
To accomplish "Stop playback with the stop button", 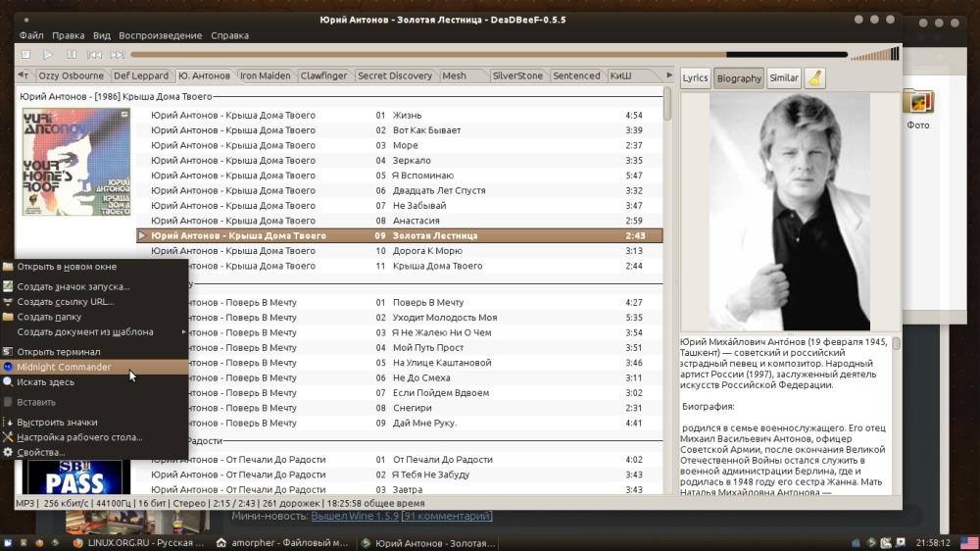I will [25, 55].
